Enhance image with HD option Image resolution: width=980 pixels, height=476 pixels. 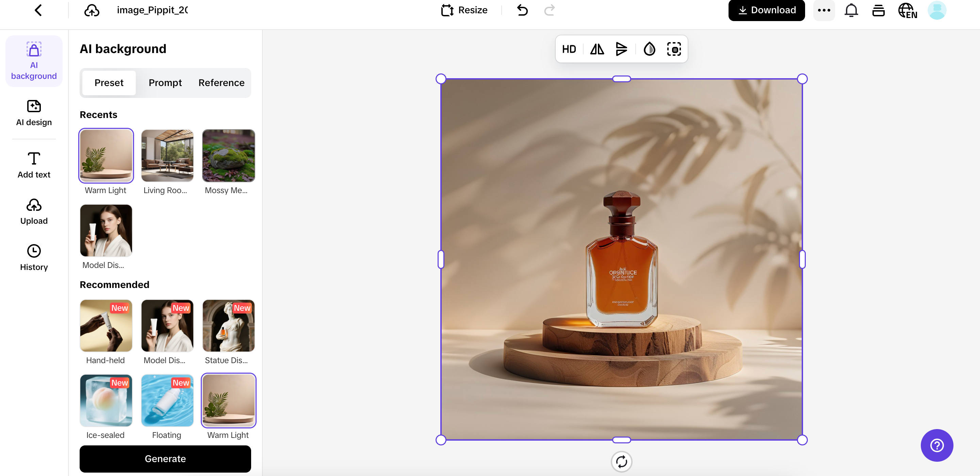pyautogui.click(x=569, y=49)
